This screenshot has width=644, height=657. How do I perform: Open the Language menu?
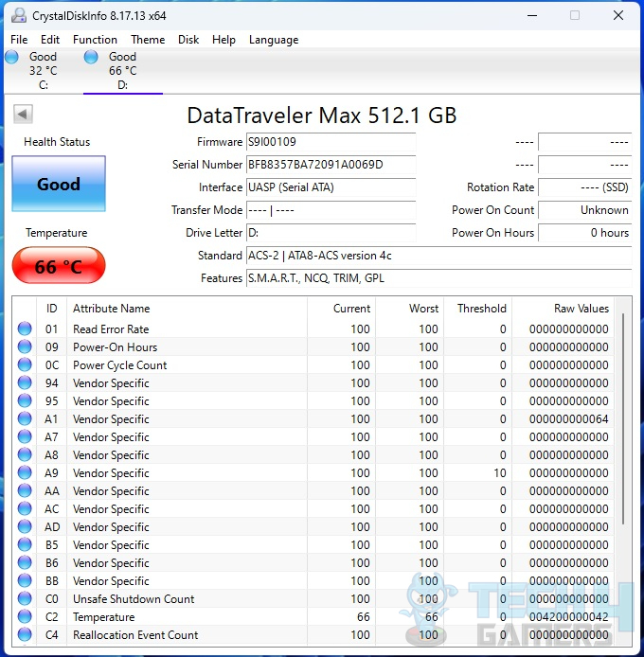274,40
